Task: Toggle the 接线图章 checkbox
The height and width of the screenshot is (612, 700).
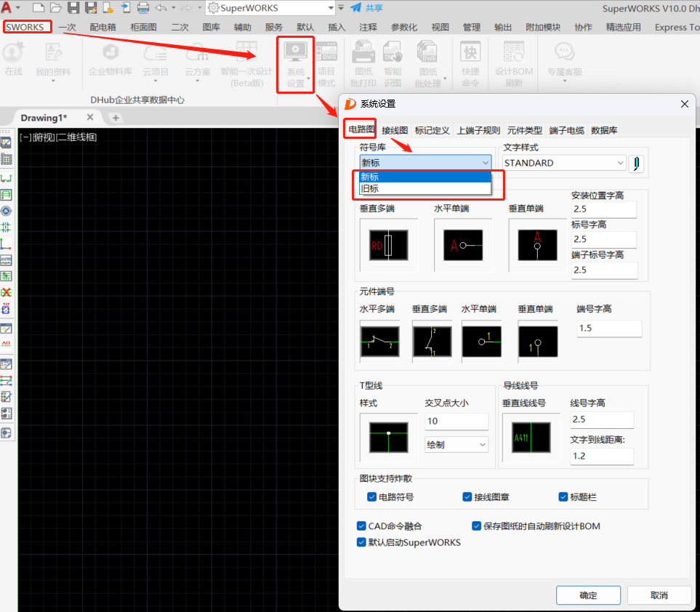Action: (467, 497)
